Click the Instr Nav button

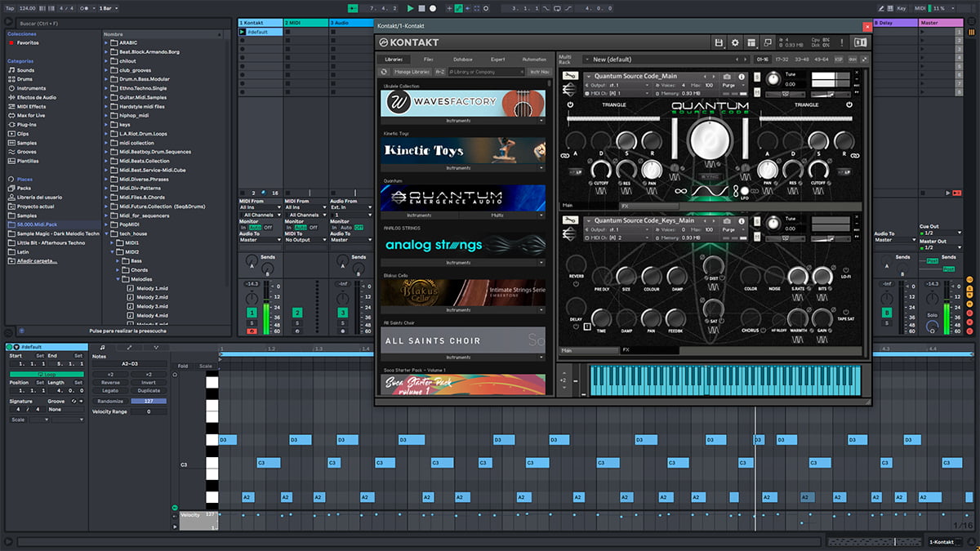coord(539,72)
